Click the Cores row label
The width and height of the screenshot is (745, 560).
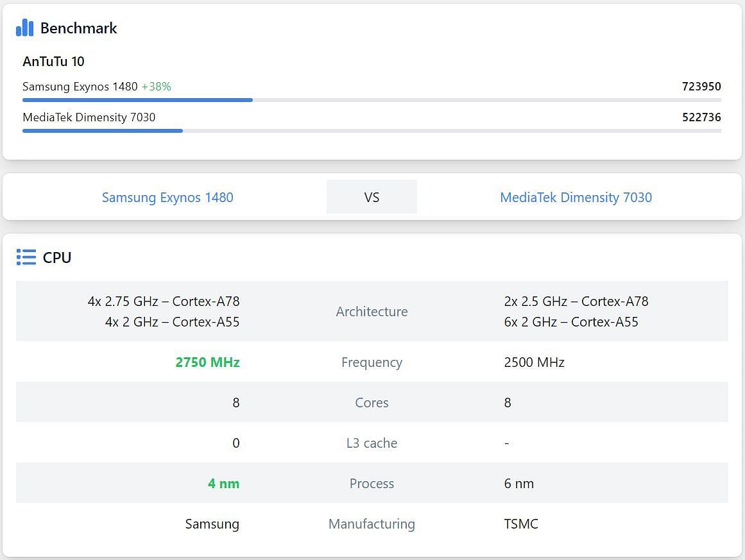pyautogui.click(x=372, y=403)
